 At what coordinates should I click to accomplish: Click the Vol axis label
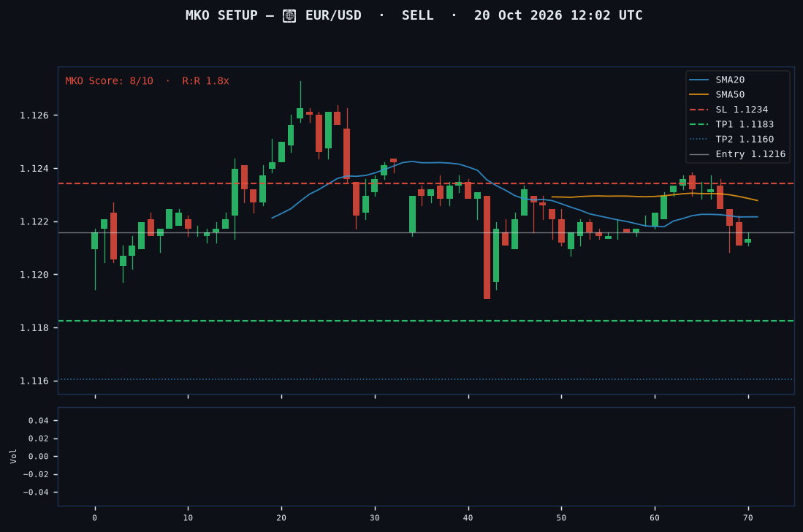13,456
